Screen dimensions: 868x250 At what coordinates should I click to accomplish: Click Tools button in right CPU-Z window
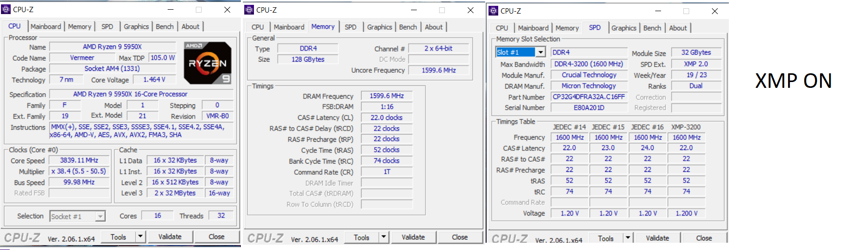[x=606, y=238]
